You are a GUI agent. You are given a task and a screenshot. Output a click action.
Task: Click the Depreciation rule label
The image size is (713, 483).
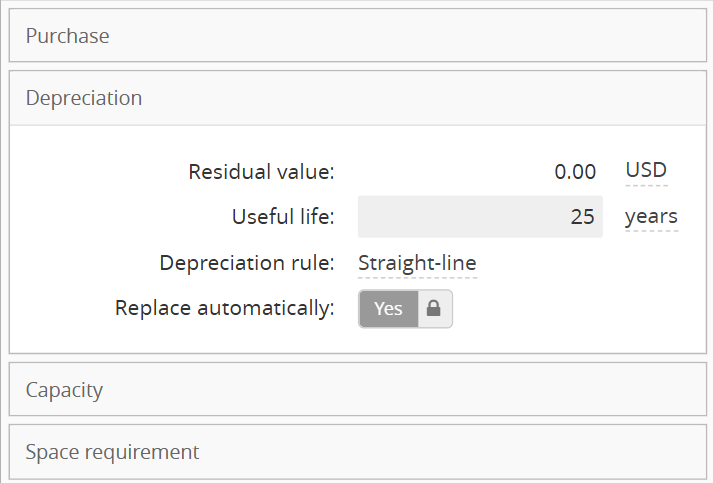247,264
